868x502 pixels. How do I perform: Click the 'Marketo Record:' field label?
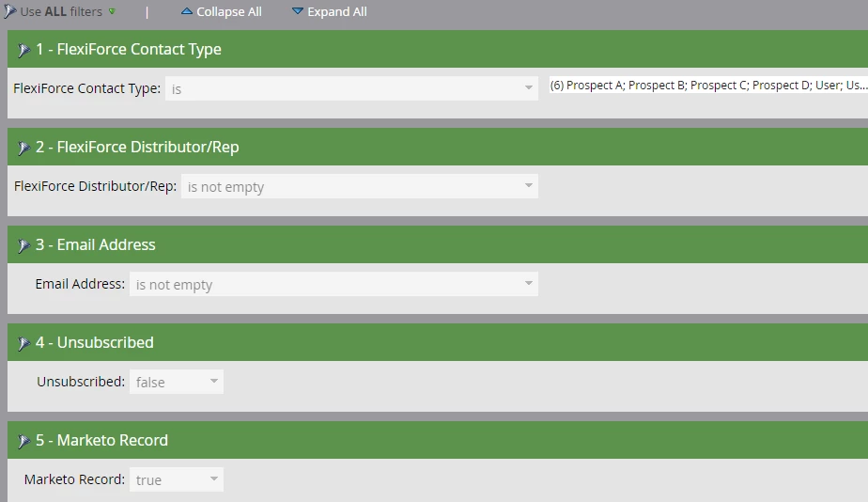pyautogui.click(x=75, y=479)
